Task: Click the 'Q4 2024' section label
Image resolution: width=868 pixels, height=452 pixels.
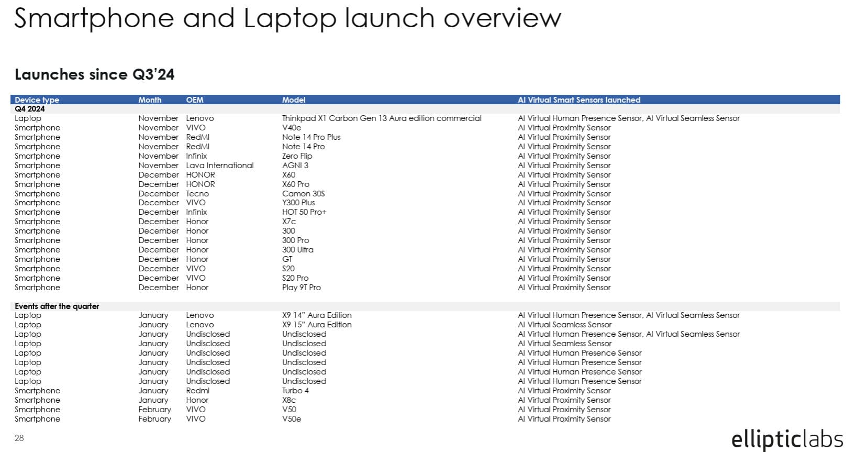Action: point(30,109)
